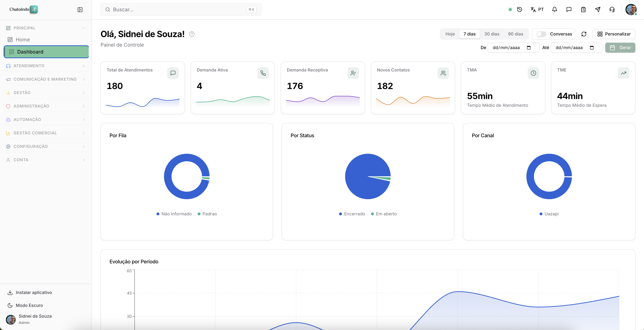Click the paper plane send icon

click(598, 9)
